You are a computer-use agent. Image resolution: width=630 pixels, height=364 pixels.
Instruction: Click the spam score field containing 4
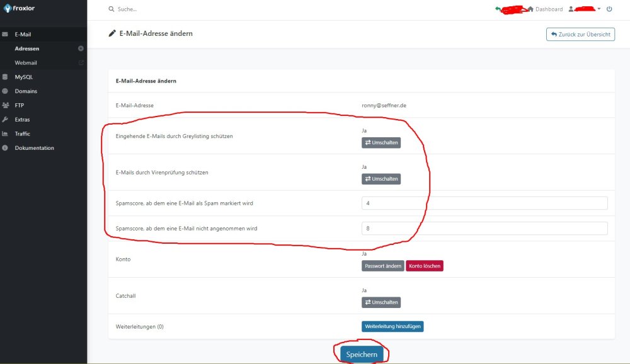(484, 203)
